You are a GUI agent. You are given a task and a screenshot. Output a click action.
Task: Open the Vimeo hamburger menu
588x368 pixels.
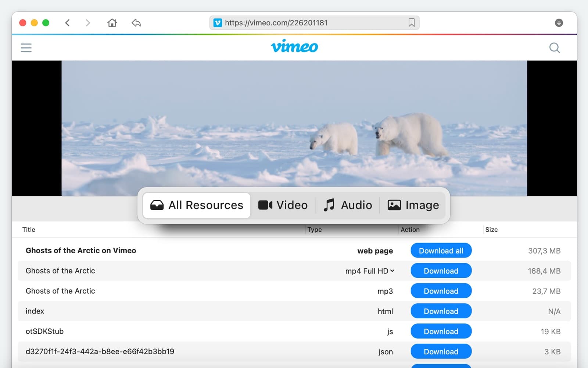(x=26, y=48)
